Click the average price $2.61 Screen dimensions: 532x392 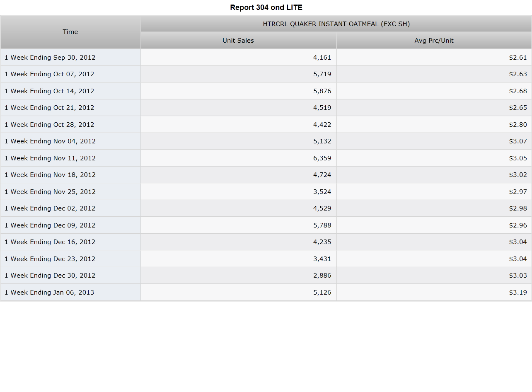(x=518, y=58)
